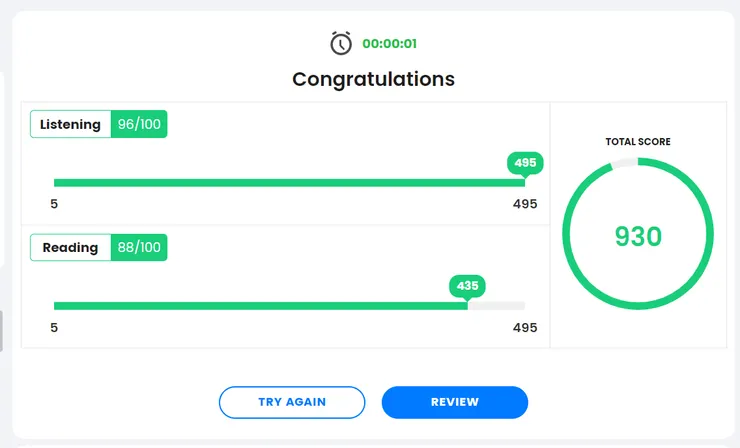Select the Listening section label
The image size is (740, 448).
point(70,125)
